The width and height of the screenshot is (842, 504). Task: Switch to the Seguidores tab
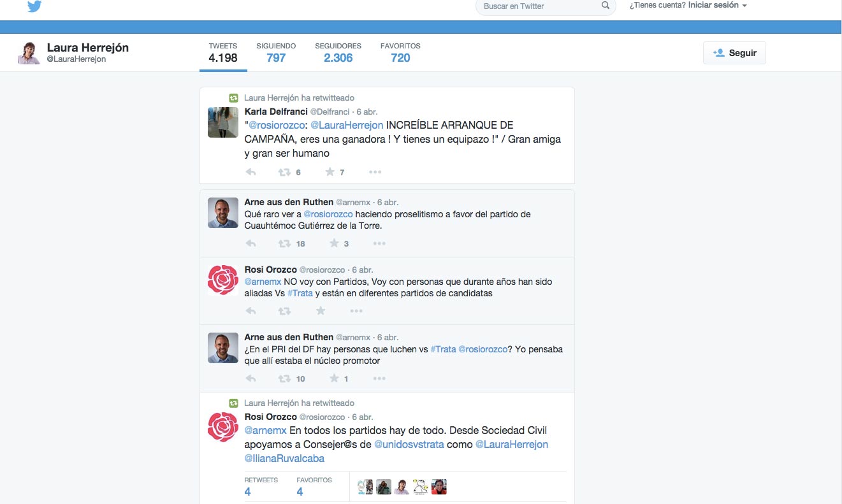(x=338, y=53)
